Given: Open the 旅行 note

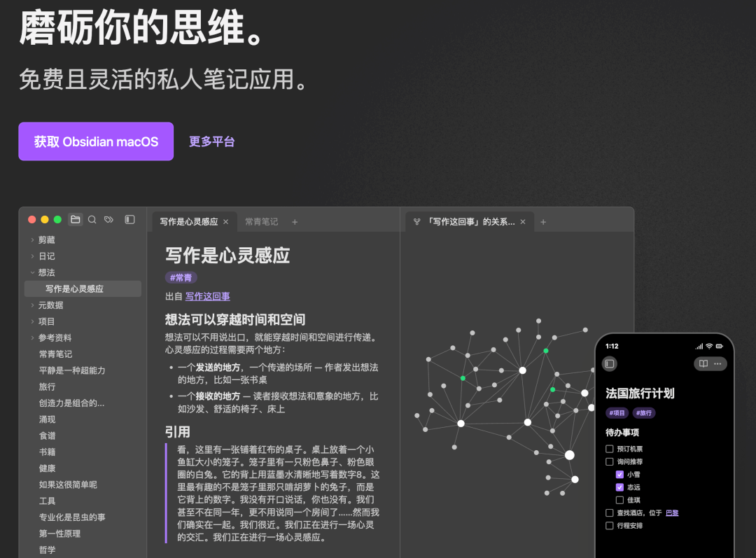Looking at the screenshot, I should (48, 386).
